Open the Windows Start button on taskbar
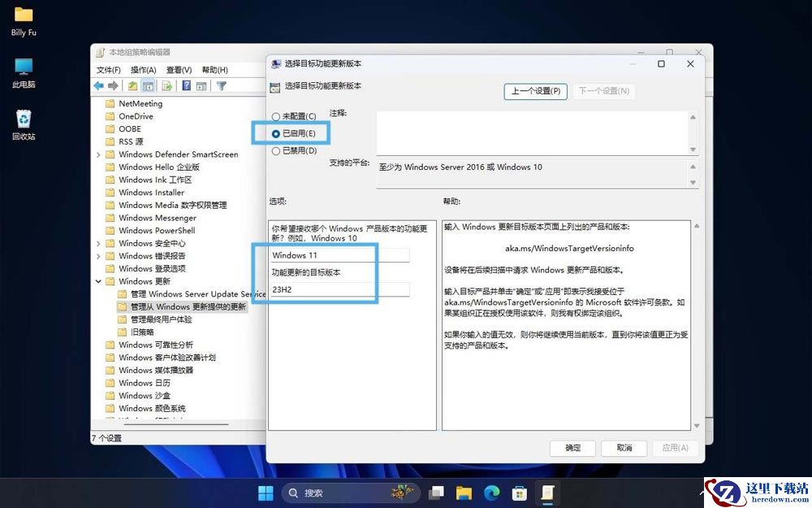The height and width of the screenshot is (508, 812). (x=266, y=493)
